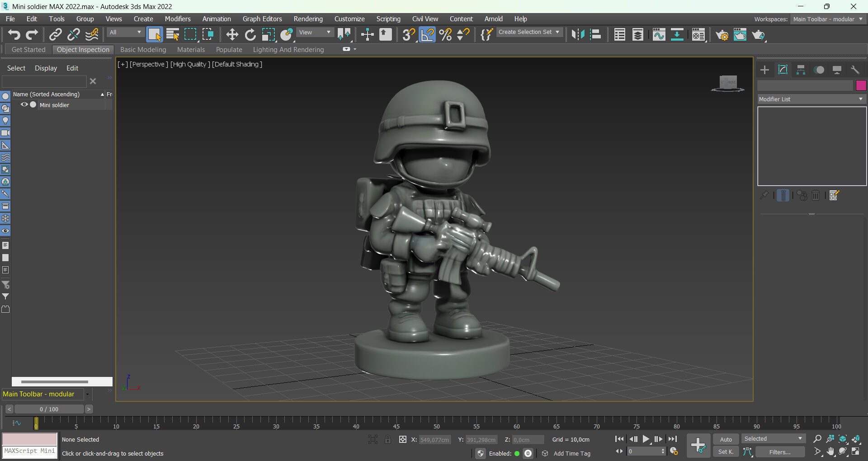Open the Layer Explorer icon
Image resolution: width=868 pixels, height=461 pixels.
(638, 35)
